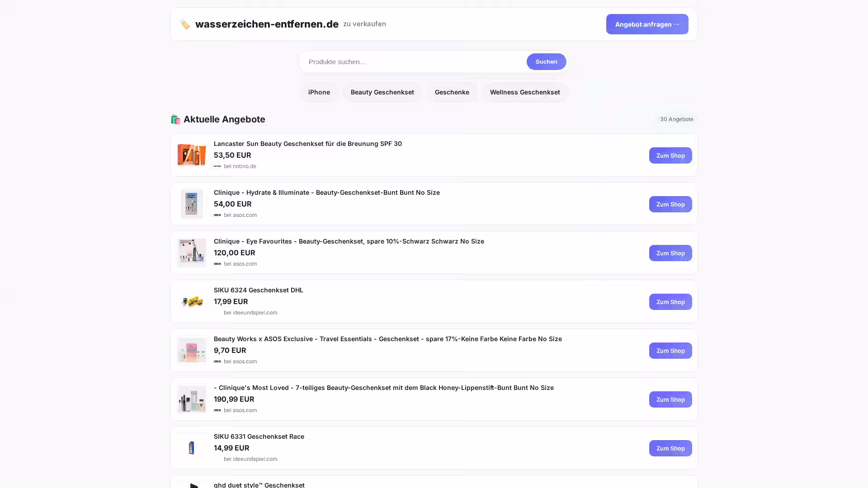The height and width of the screenshot is (488, 868).
Task: Go to shop for SIKU 6324 Geschenkset DHL
Action: 670,302
